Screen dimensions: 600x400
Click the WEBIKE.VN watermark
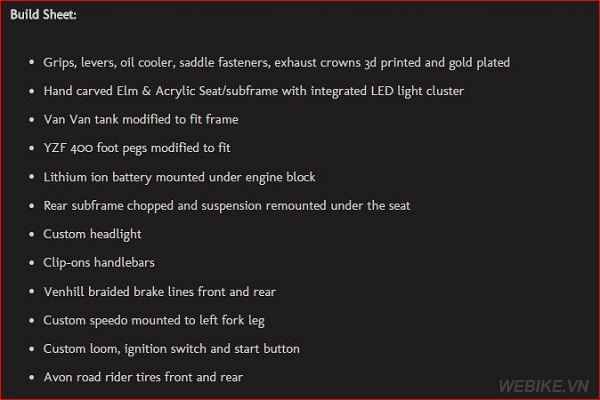544,386
